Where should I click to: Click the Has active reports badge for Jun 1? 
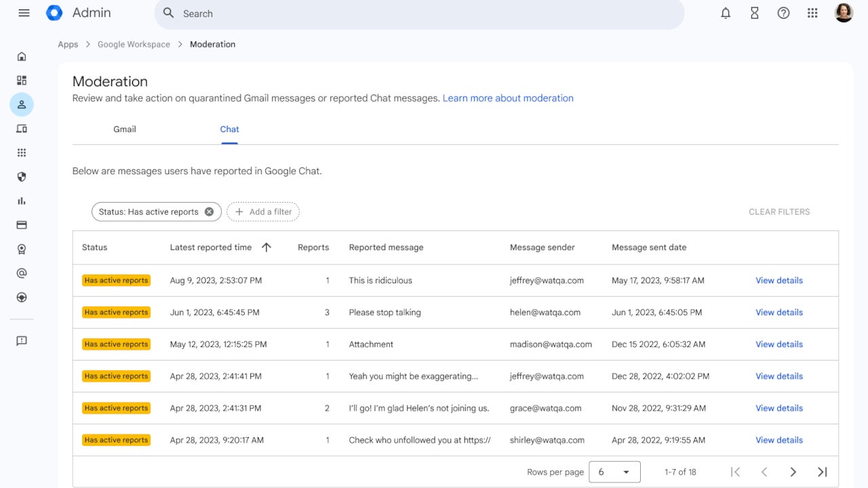[116, 312]
